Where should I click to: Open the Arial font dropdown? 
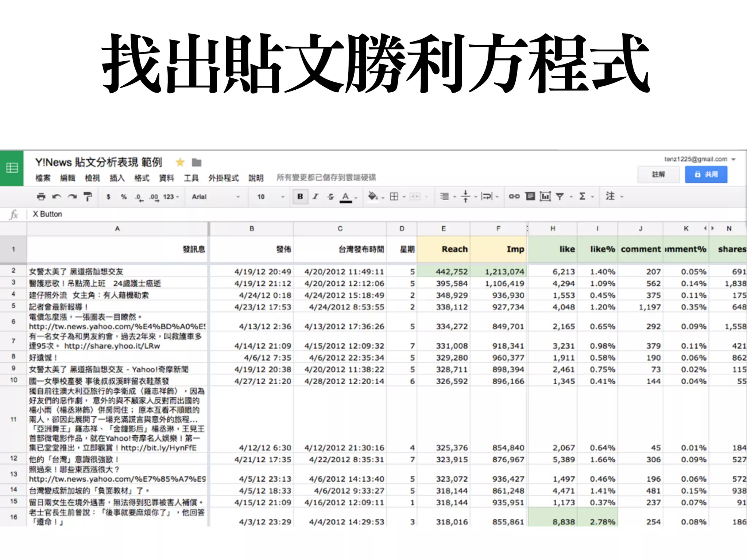215,197
